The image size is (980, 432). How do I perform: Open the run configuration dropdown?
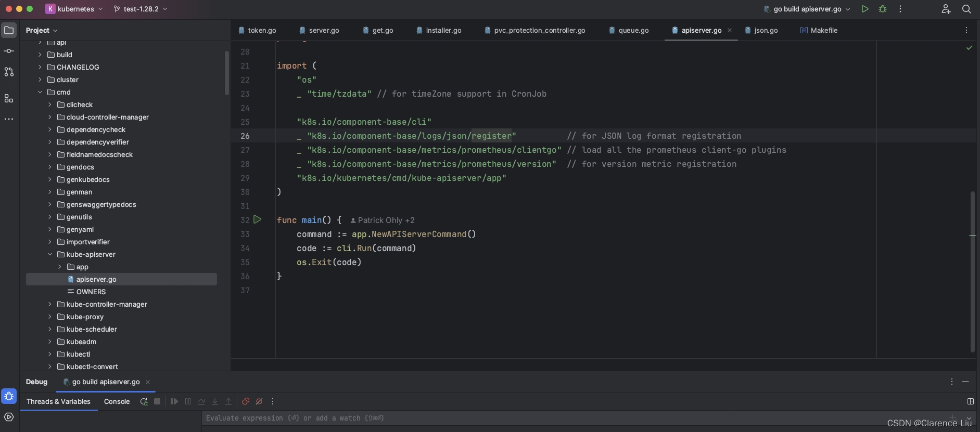pyautogui.click(x=807, y=9)
